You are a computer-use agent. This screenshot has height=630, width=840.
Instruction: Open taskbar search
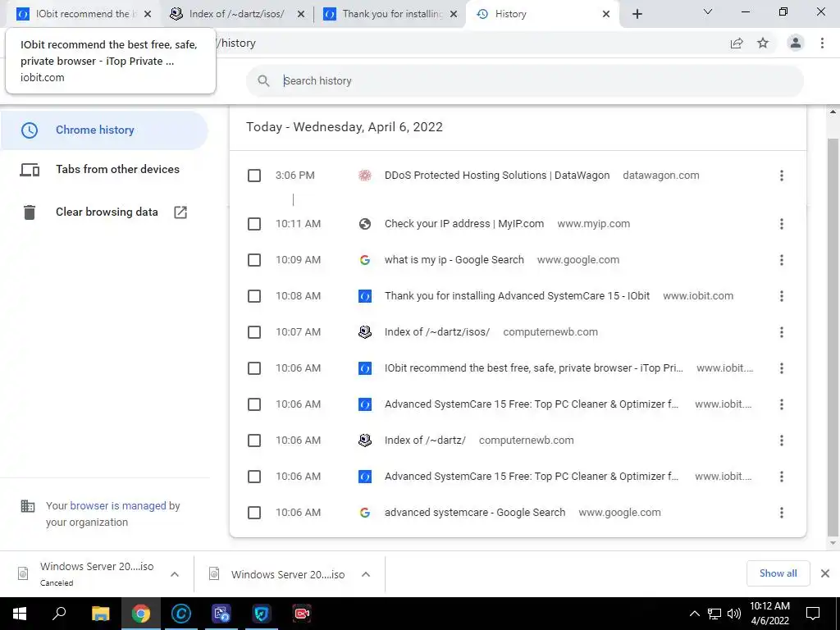pyautogui.click(x=59, y=614)
